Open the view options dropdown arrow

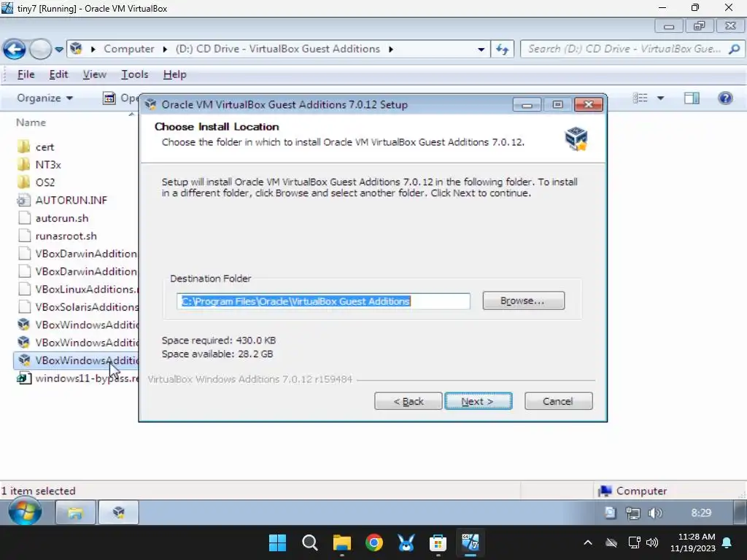click(660, 98)
